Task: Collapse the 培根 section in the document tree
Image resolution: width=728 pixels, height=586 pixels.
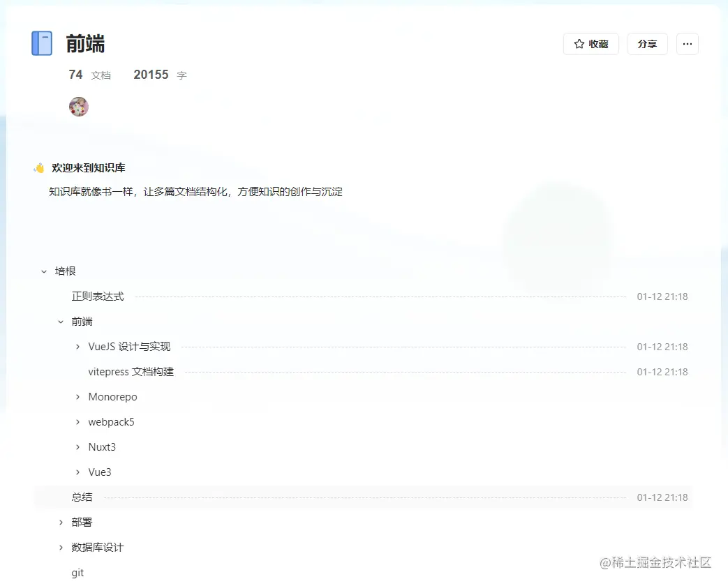Action: pyautogui.click(x=45, y=271)
